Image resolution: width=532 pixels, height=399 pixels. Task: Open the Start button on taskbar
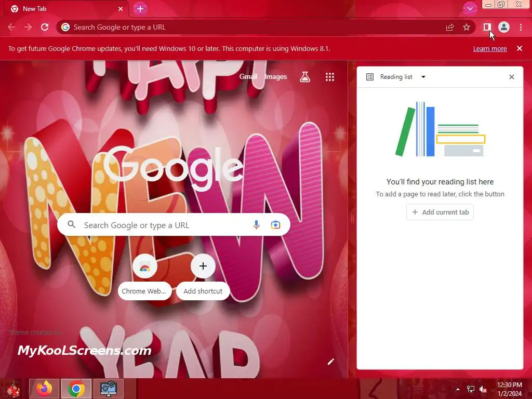pyautogui.click(x=13, y=389)
